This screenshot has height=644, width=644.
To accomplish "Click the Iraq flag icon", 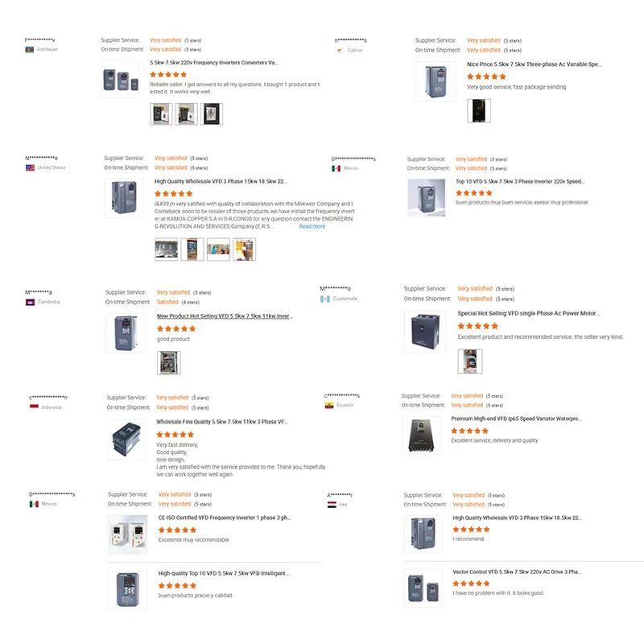I will click(332, 504).
